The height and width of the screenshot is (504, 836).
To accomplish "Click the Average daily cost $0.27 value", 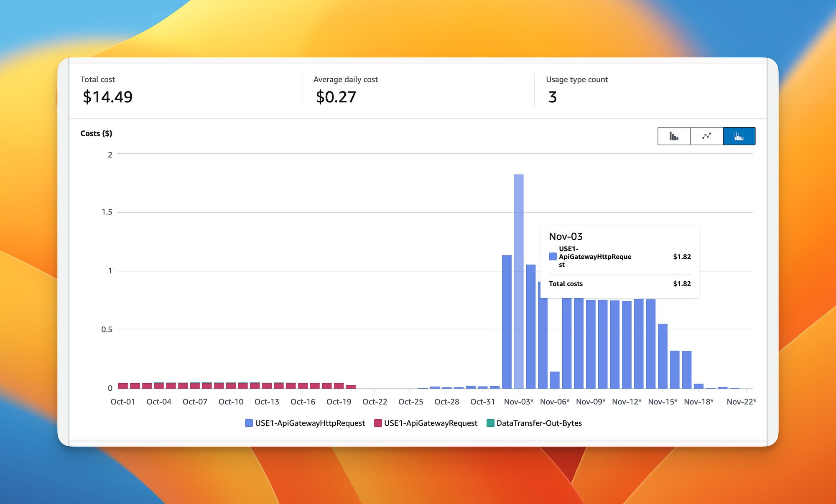I will click(335, 97).
